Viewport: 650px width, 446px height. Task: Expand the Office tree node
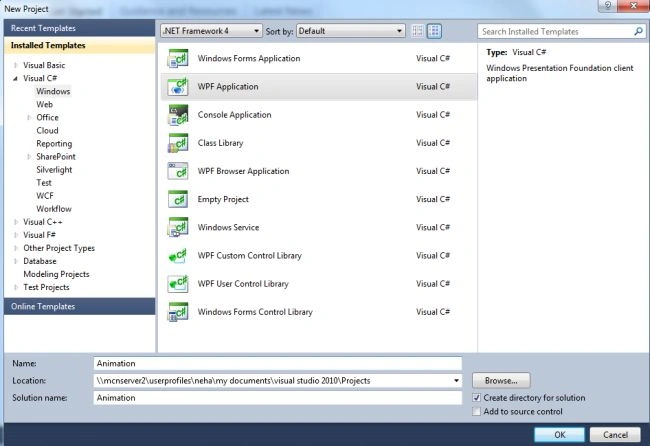29,118
